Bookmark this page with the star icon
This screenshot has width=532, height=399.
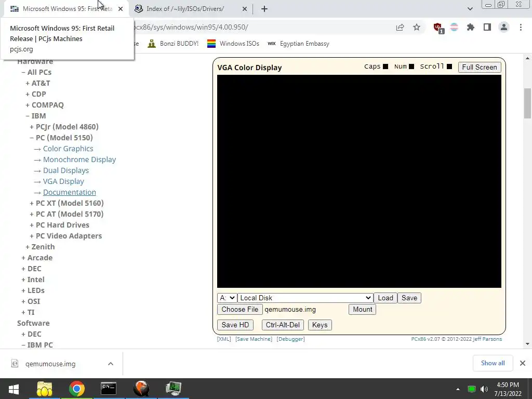pos(417,28)
